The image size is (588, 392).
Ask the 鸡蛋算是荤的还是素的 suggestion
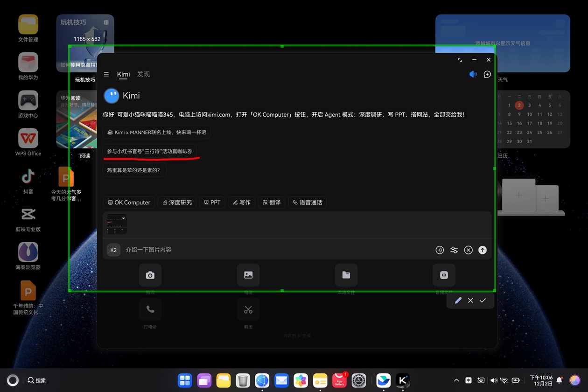coord(134,170)
